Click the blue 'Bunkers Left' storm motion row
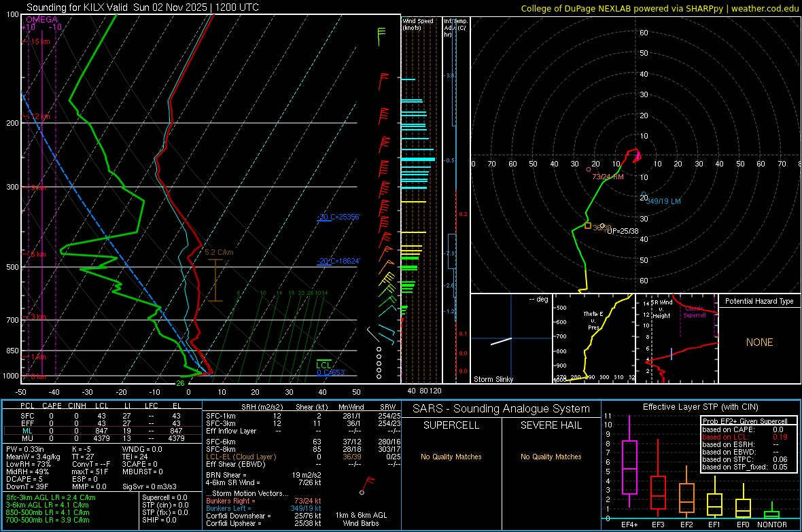The width and height of the screenshot is (802, 532). point(264,508)
